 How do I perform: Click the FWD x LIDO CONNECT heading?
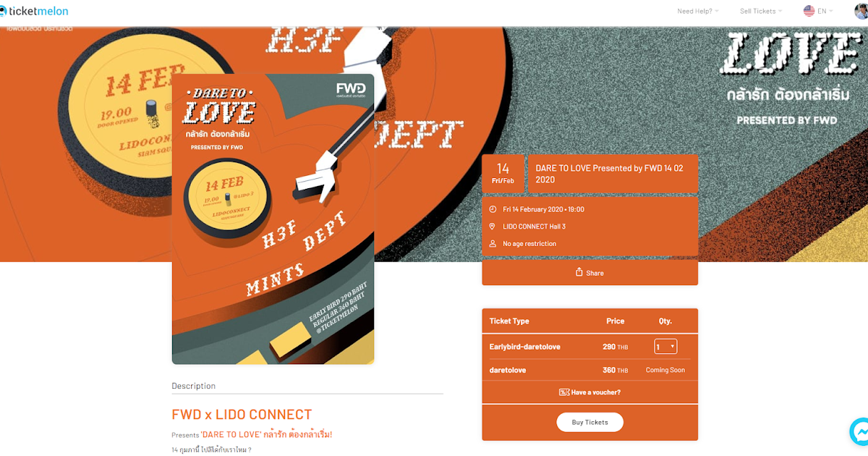(x=242, y=415)
